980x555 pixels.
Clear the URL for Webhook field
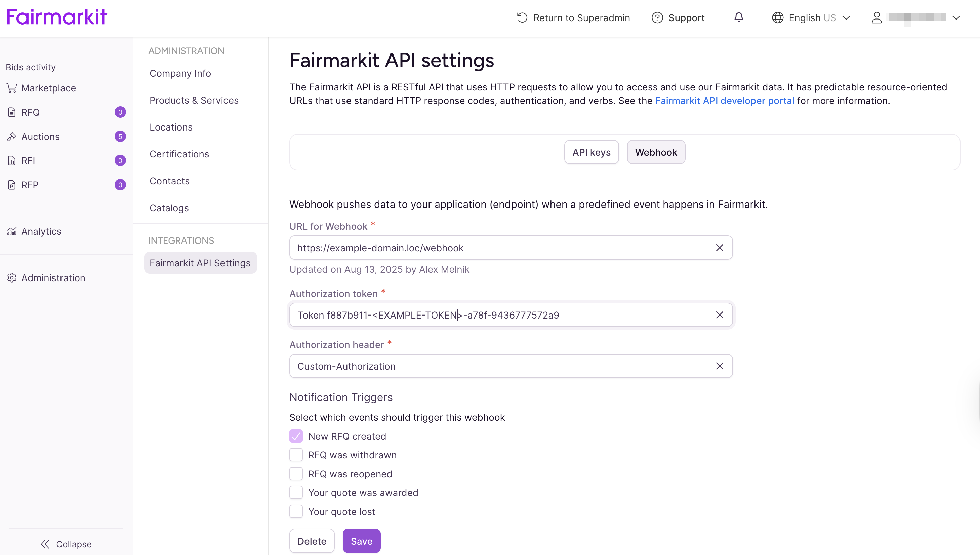(719, 248)
